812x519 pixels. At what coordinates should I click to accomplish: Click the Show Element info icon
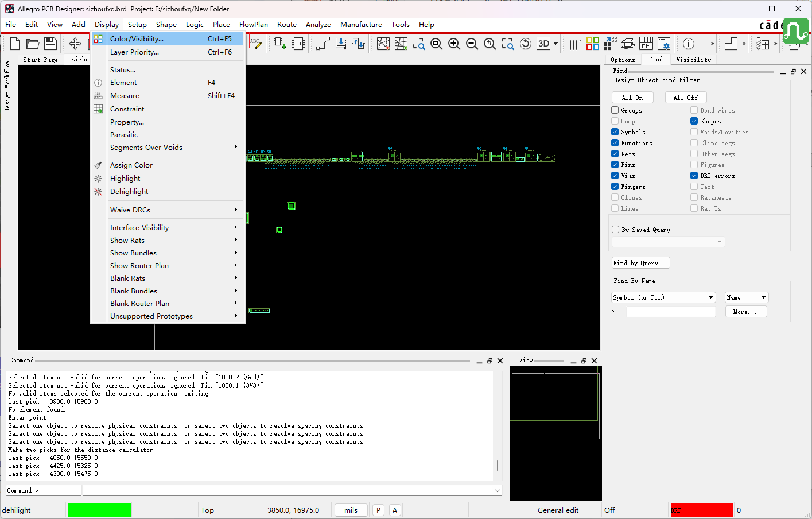coord(689,44)
